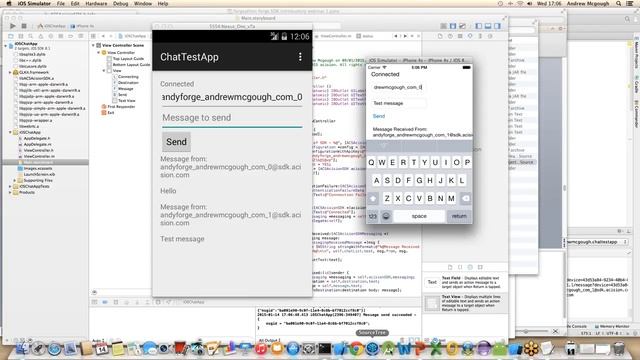Select AppDelegate.h in navigator
The image size is (640, 360).
37,138
